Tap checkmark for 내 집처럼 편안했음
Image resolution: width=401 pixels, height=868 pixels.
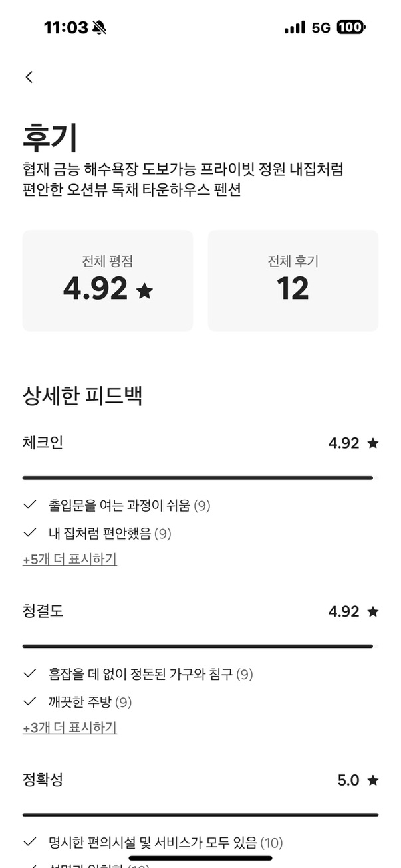point(29,533)
